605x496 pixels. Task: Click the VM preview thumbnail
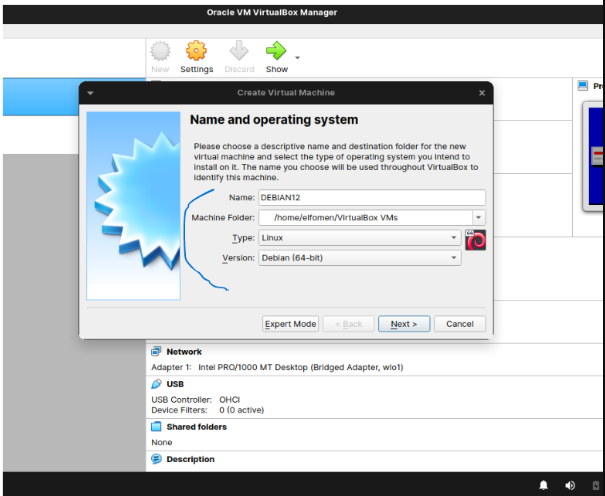[x=593, y=156]
